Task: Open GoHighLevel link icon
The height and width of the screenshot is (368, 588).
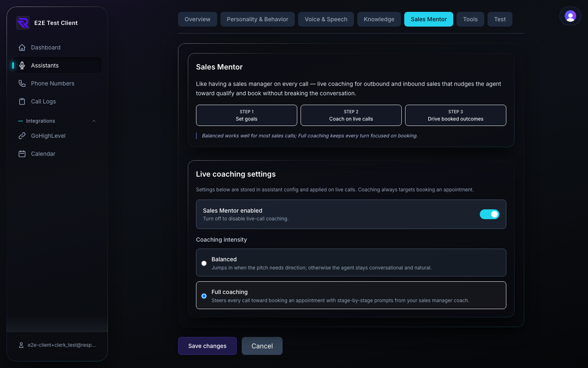Action: 22,136
